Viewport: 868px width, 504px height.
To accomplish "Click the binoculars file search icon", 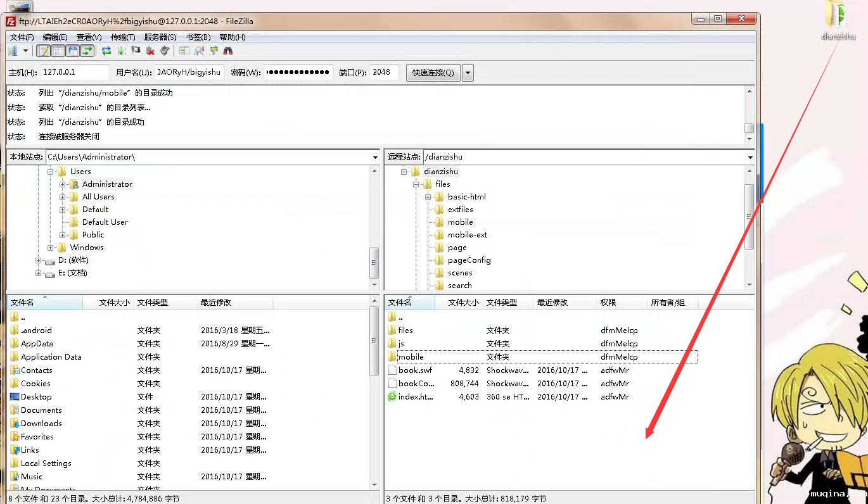I will tap(228, 51).
